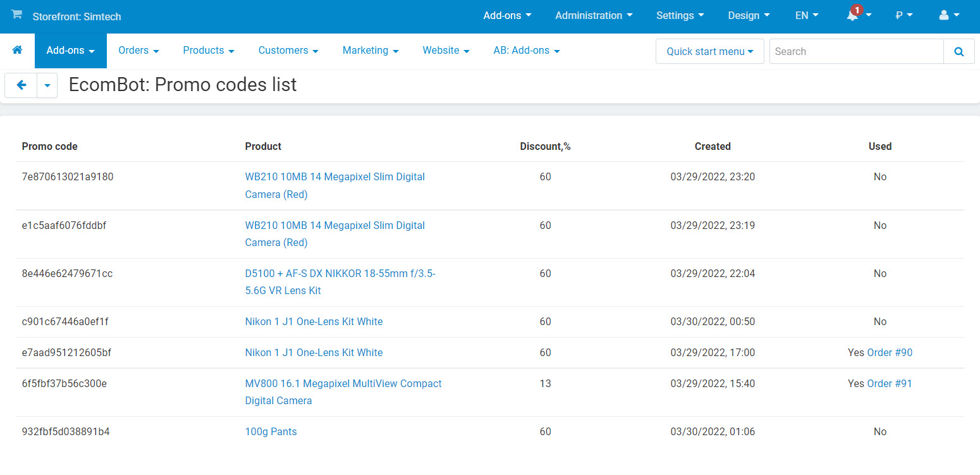The image size is (980, 475).
Task: Open the Quick start menu dropdown
Action: point(709,51)
